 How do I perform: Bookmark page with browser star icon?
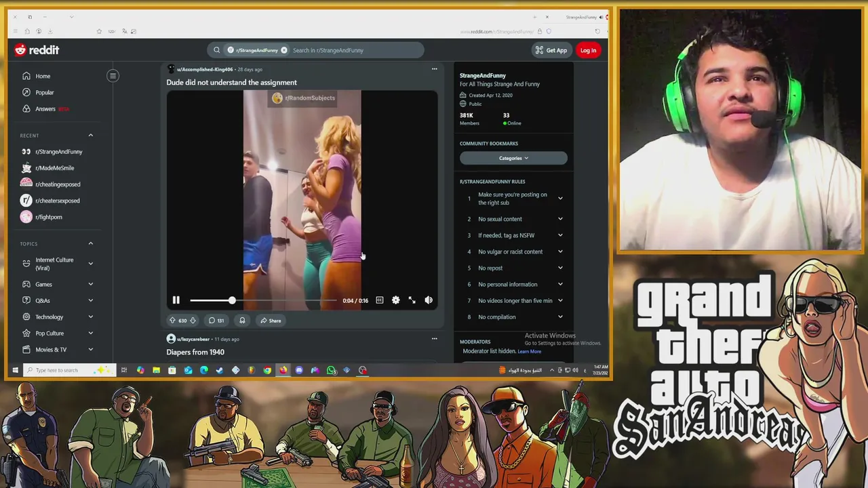click(99, 31)
